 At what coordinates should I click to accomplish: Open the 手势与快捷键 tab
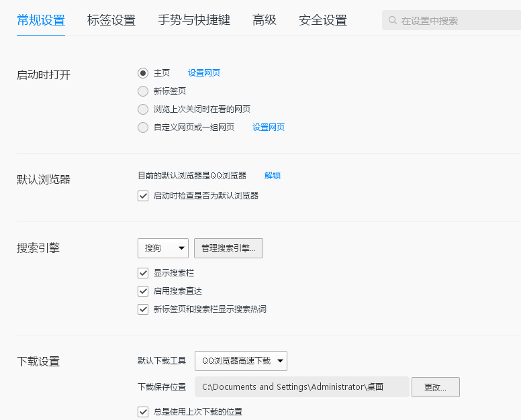[x=194, y=20]
